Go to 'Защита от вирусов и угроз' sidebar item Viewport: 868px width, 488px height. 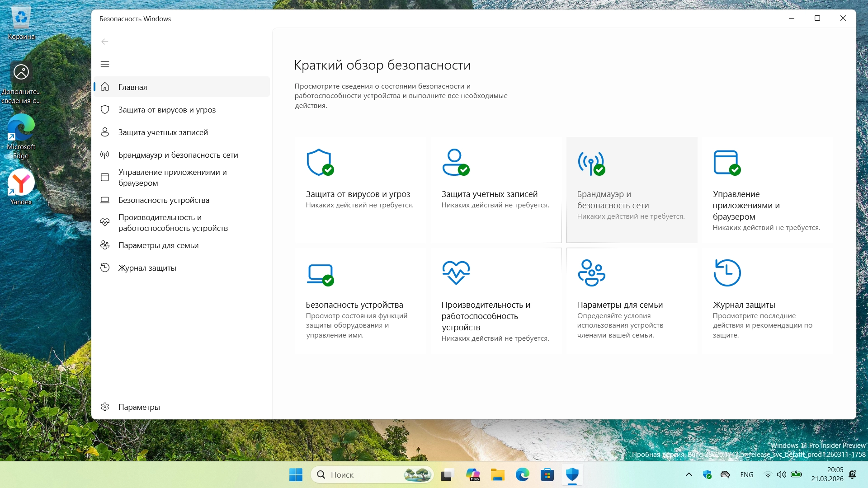click(167, 110)
